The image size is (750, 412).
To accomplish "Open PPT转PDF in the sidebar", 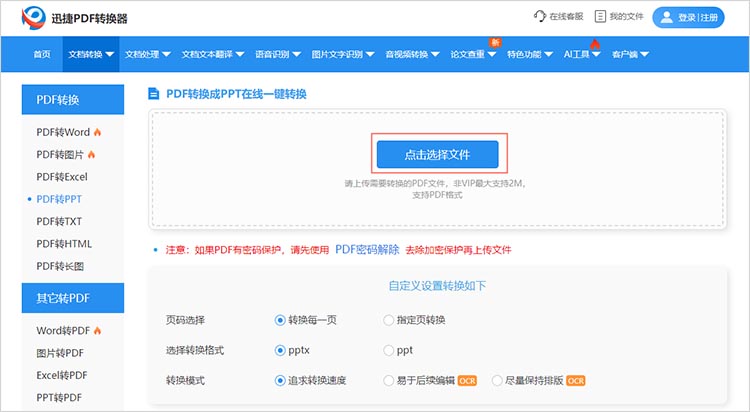I will point(59,398).
